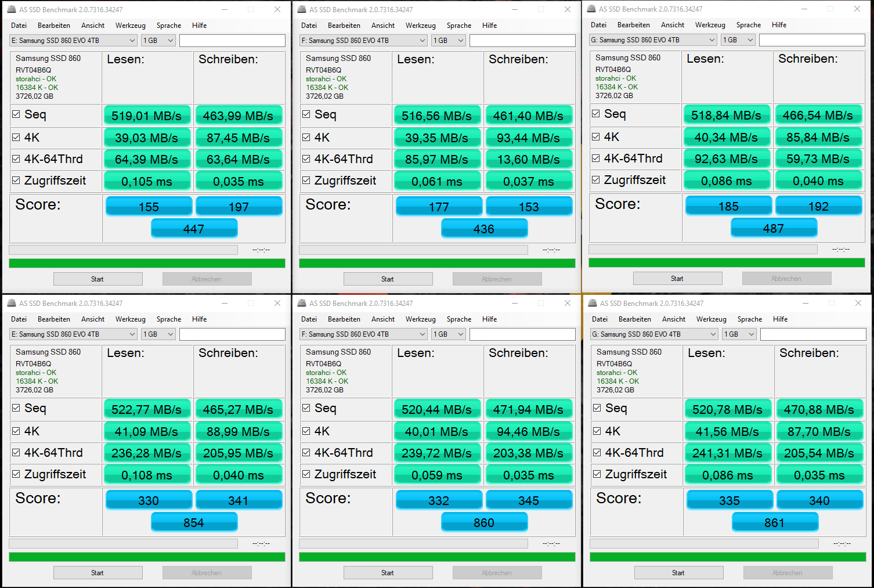Click the empty text field beside the 1 GB dropdown

232,40
